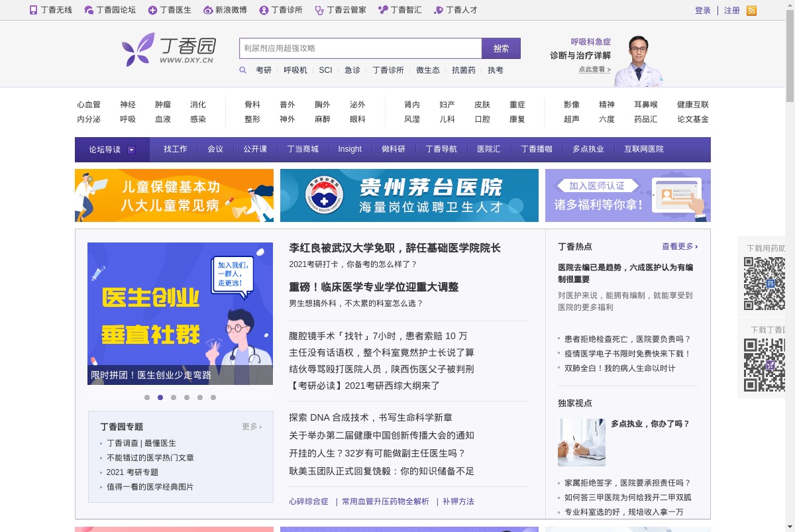
Task: Click the 下载用药助手 QR code
Action: [764, 284]
